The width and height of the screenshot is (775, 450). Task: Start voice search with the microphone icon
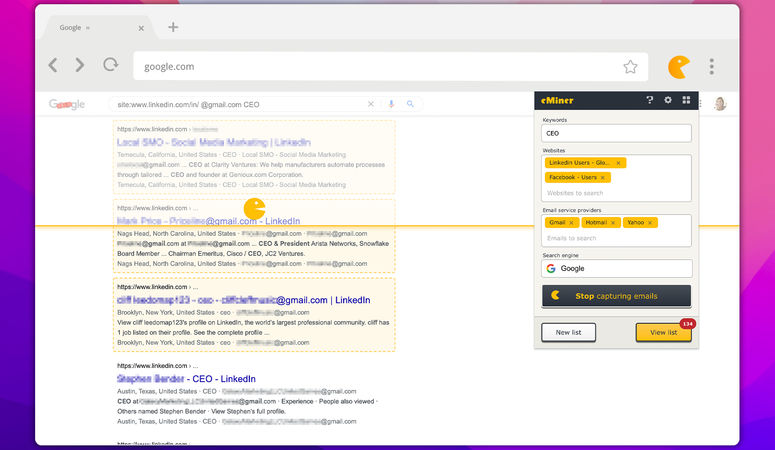(391, 104)
